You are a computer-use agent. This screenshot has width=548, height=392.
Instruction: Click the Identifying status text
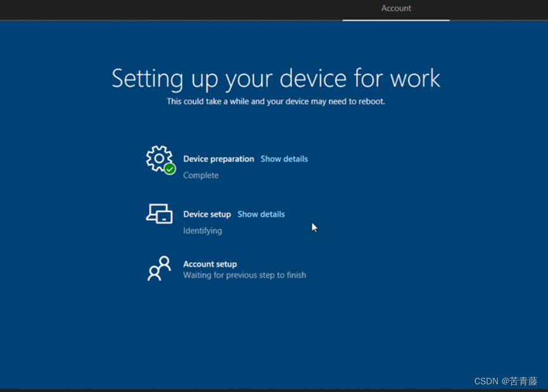pos(202,231)
